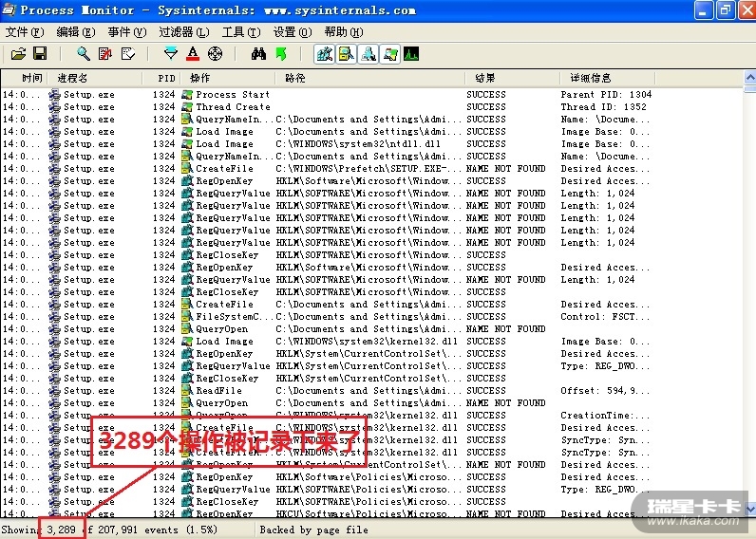Click the 时间 column header
The image size is (756, 539).
[x=24, y=78]
